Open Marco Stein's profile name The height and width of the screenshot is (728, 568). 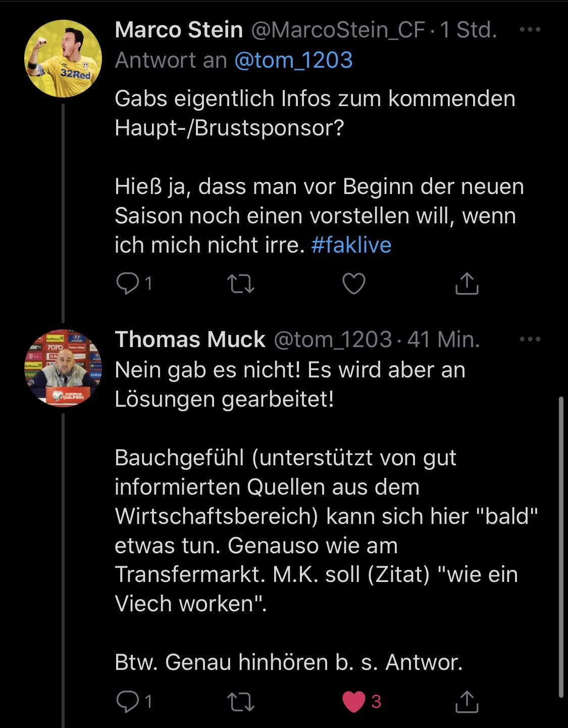[x=179, y=30]
